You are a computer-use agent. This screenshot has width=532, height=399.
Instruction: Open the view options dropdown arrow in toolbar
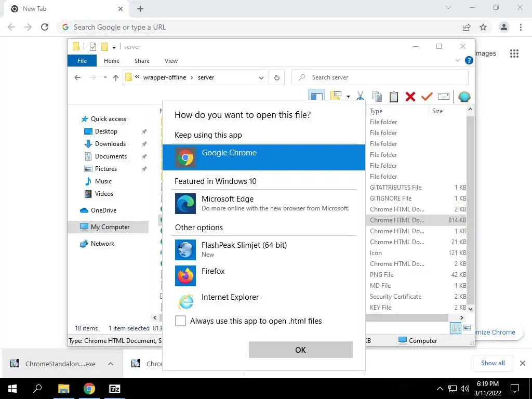pos(349,97)
